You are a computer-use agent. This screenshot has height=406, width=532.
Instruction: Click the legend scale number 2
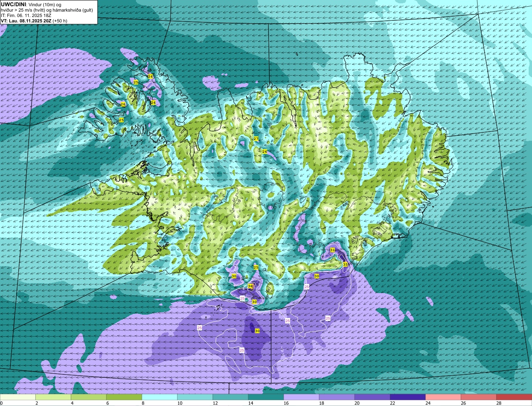37,403
